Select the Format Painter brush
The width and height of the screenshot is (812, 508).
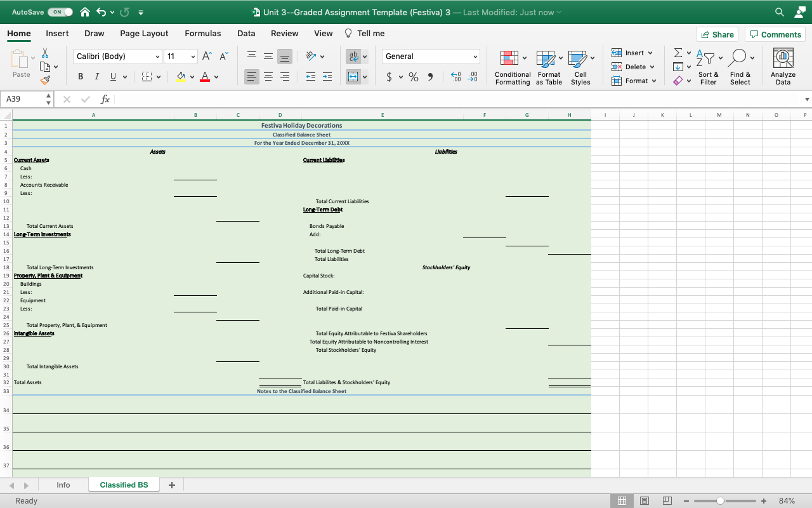pyautogui.click(x=45, y=81)
